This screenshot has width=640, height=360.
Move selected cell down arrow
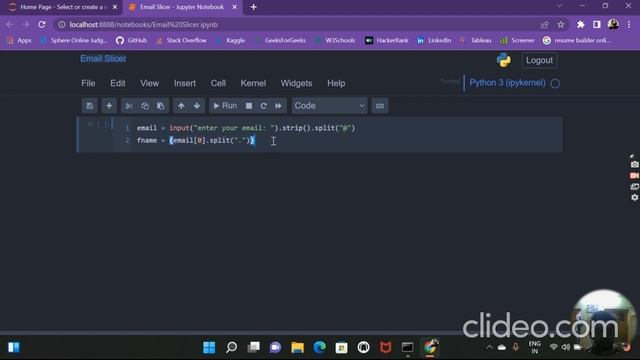pyautogui.click(x=197, y=106)
